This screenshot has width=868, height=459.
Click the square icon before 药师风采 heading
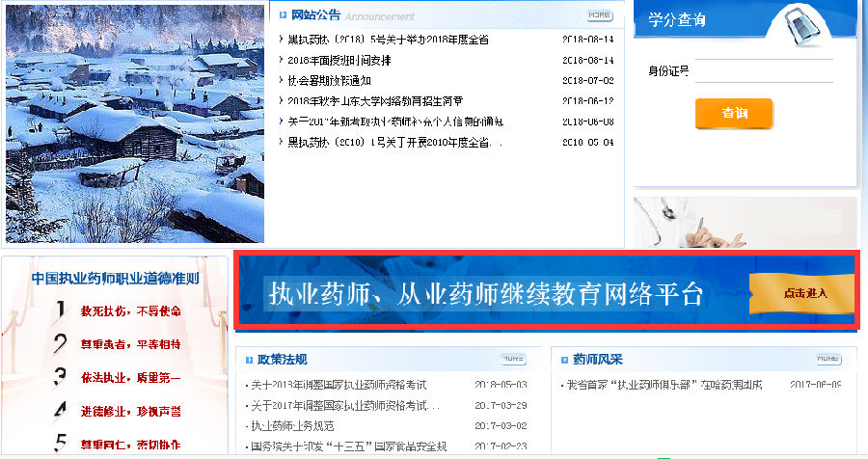563,360
